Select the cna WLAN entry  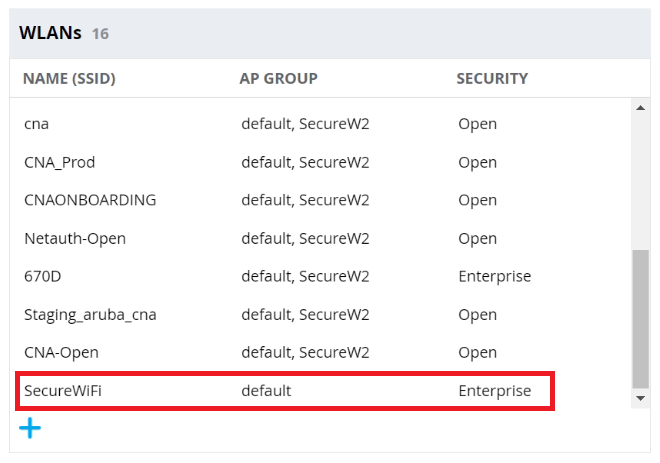[x=37, y=124]
